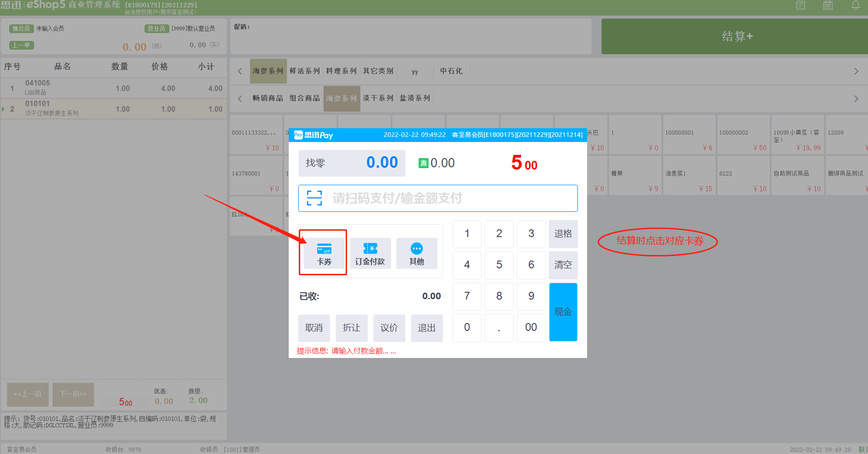Viewport: 868px width, 454px height.
Task: Click product tile 100000001
Action: click(x=689, y=134)
